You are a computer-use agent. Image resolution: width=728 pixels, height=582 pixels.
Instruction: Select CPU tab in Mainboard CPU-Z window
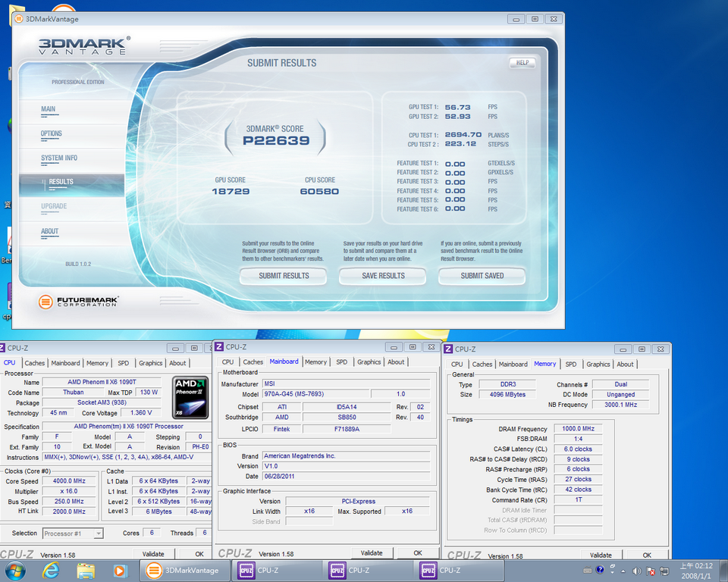coord(227,362)
